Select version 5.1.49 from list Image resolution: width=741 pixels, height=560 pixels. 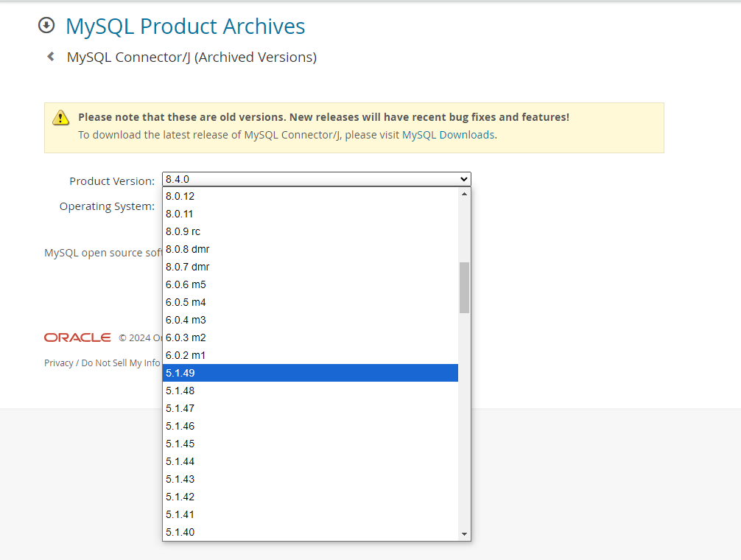click(x=310, y=373)
